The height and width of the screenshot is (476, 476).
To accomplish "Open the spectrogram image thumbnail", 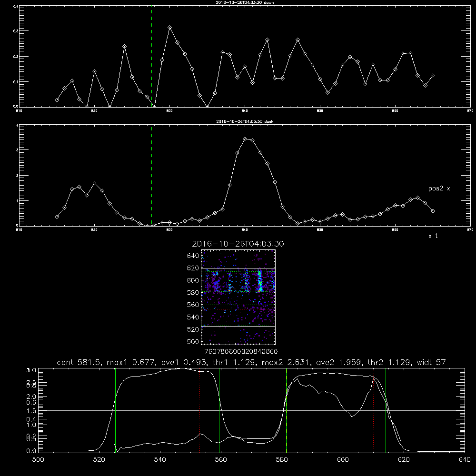I will [x=238, y=297].
